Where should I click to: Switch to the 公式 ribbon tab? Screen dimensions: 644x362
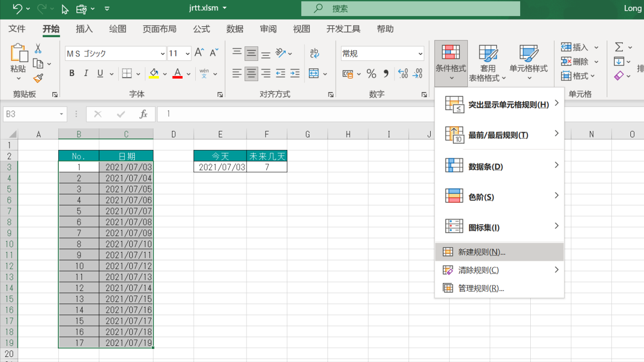point(201,29)
